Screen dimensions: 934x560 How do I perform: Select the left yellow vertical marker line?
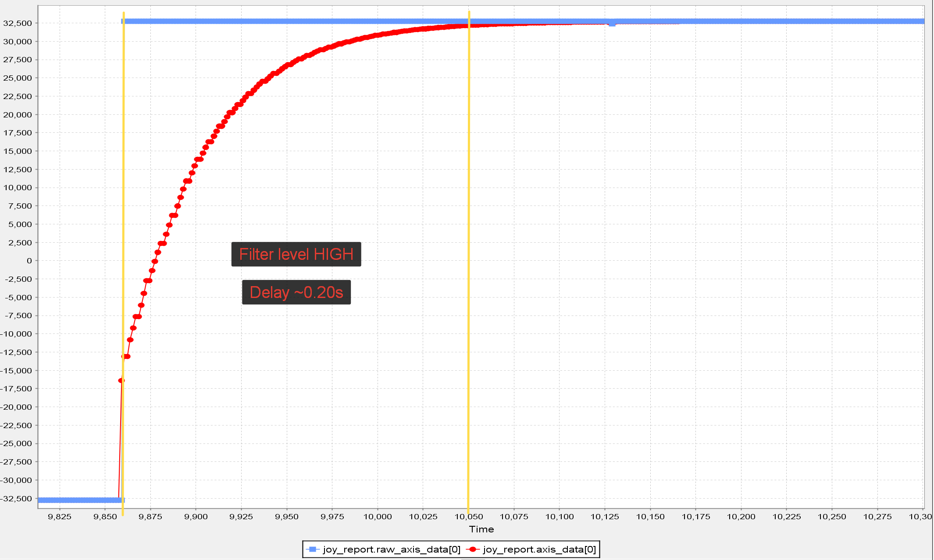pyautogui.click(x=123, y=263)
